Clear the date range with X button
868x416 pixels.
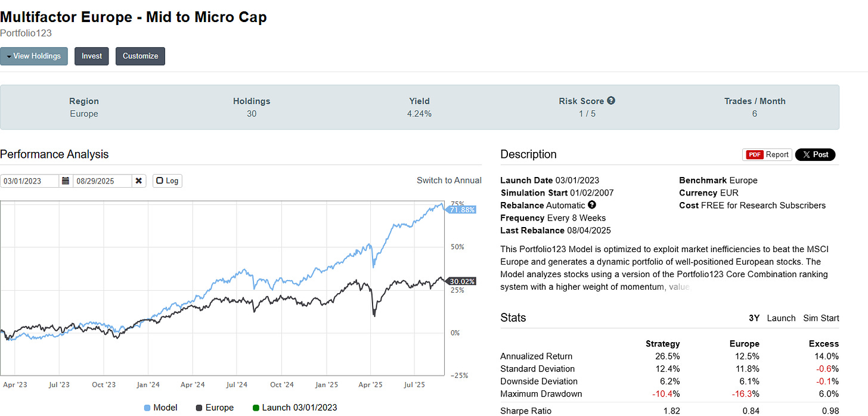pyautogui.click(x=139, y=181)
